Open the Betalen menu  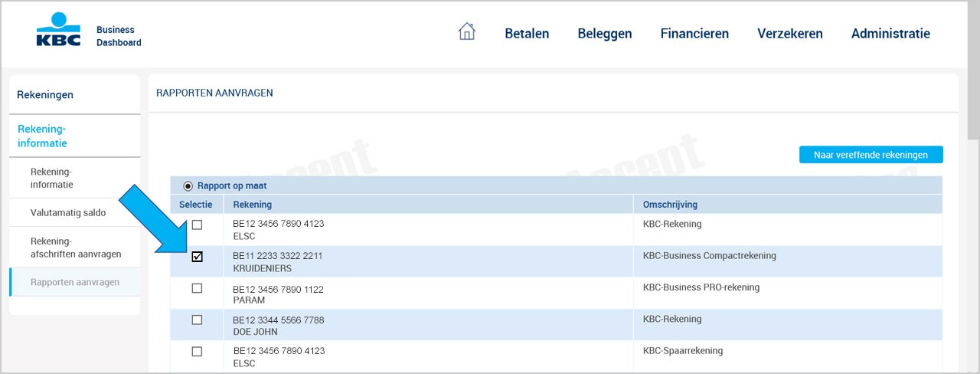tap(527, 33)
